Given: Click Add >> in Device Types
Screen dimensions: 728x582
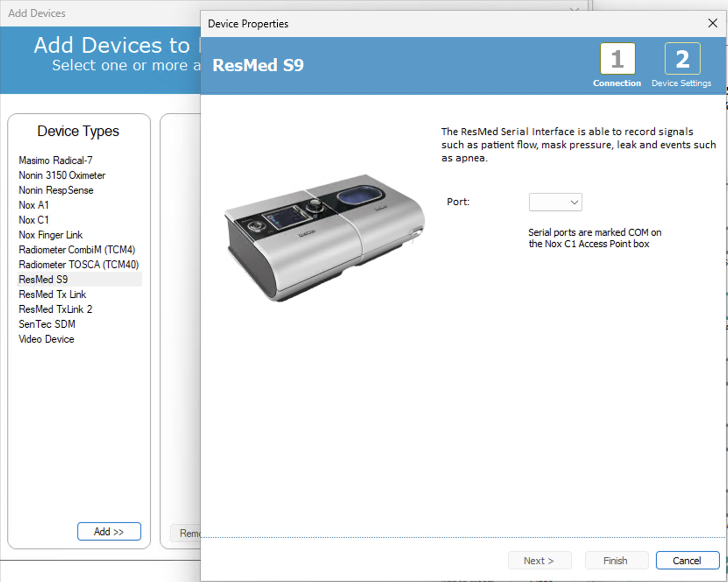Looking at the screenshot, I should (x=109, y=531).
